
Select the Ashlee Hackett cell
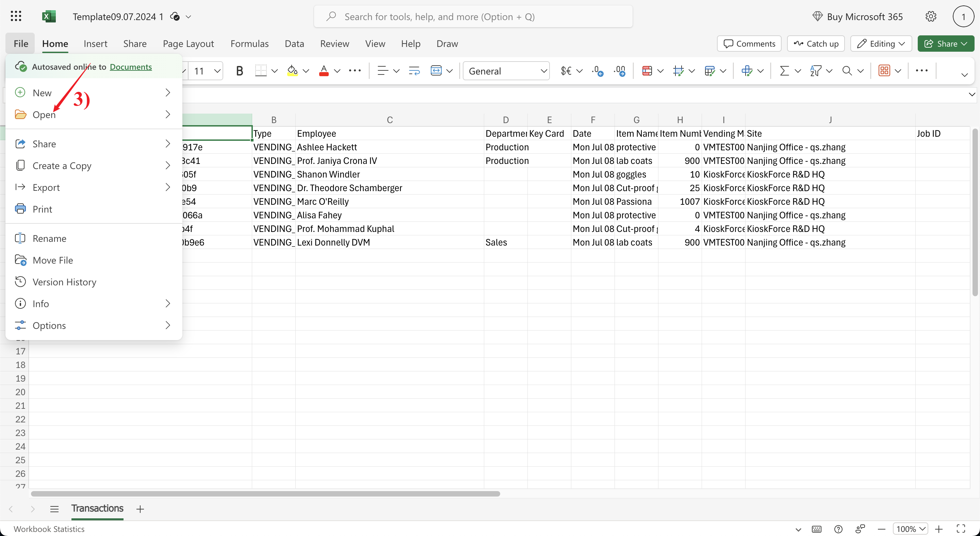coord(390,147)
